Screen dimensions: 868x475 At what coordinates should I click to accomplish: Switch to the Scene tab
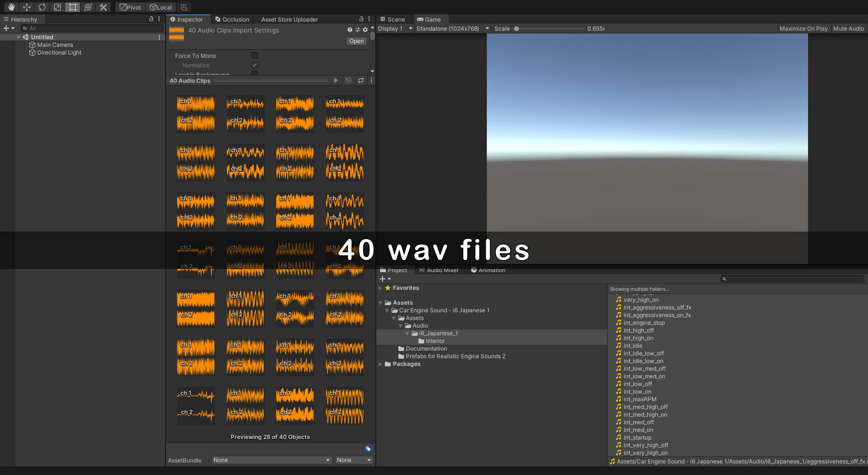click(392, 19)
